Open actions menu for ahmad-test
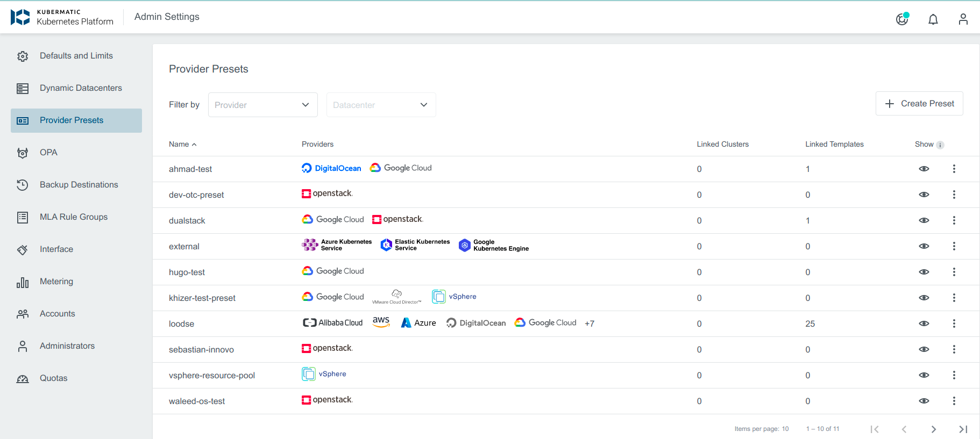 pyautogui.click(x=954, y=169)
